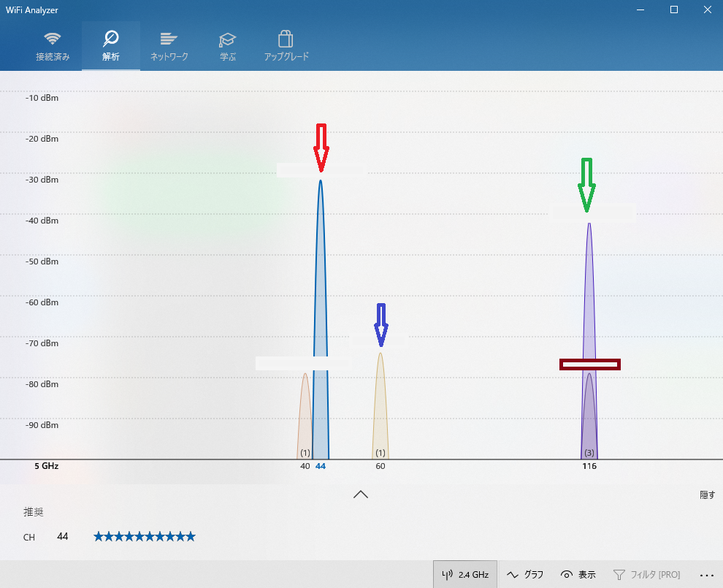Click the フィルタ [PRO] filter button
Screen dimensions: 723x588
646,574
